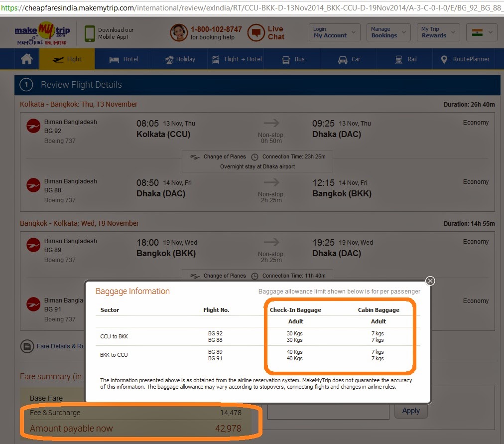The height and width of the screenshot is (444, 504).
Task: Open Fare Details & Rules link
Action: [60, 346]
